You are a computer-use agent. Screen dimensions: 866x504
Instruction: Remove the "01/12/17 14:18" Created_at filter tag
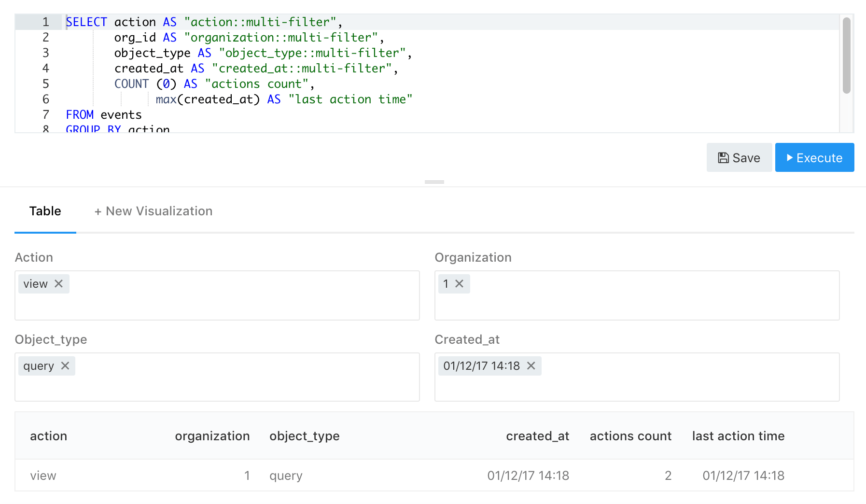pyautogui.click(x=531, y=366)
